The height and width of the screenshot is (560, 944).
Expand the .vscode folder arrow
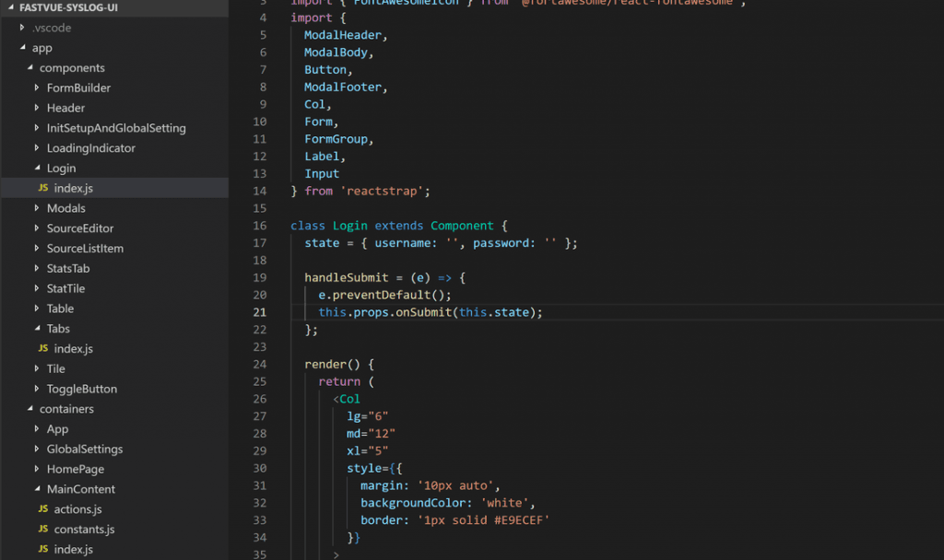[x=22, y=28]
